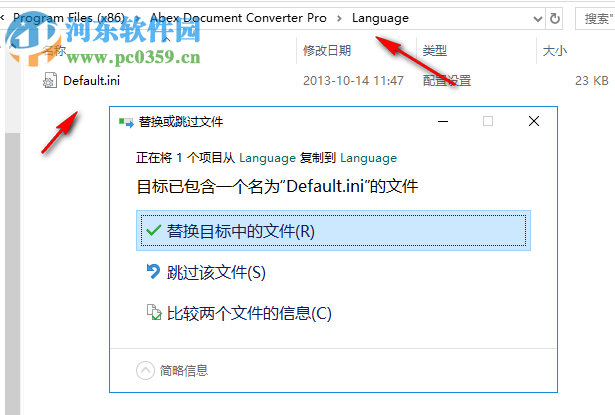
Task: Minimize the replace or skip dialog
Action: click(x=443, y=121)
